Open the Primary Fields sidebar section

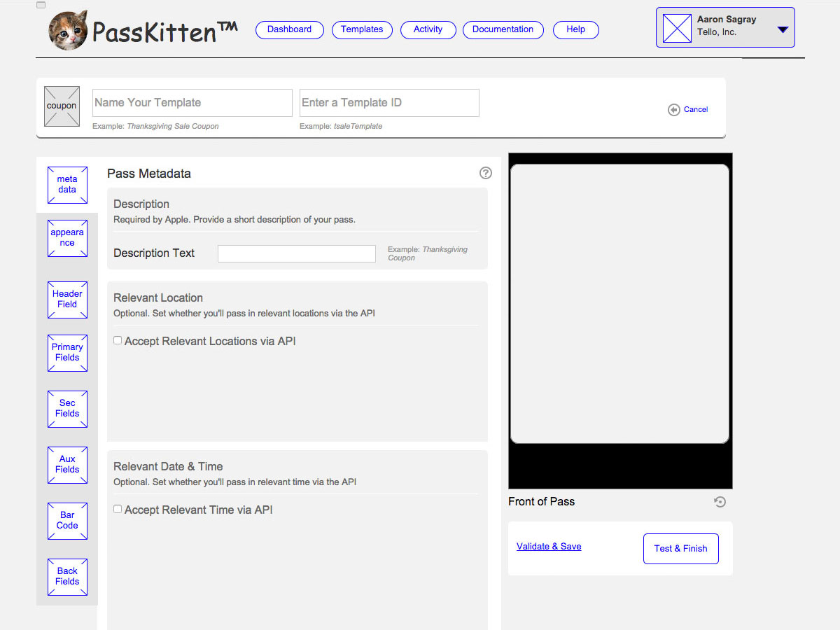(x=67, y=353)
